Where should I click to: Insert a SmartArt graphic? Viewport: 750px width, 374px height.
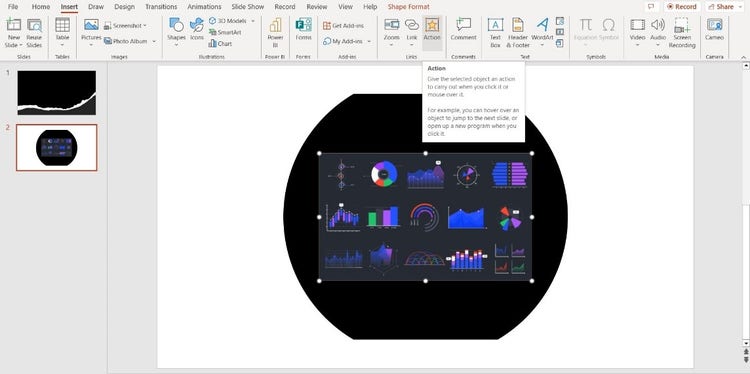225,32
